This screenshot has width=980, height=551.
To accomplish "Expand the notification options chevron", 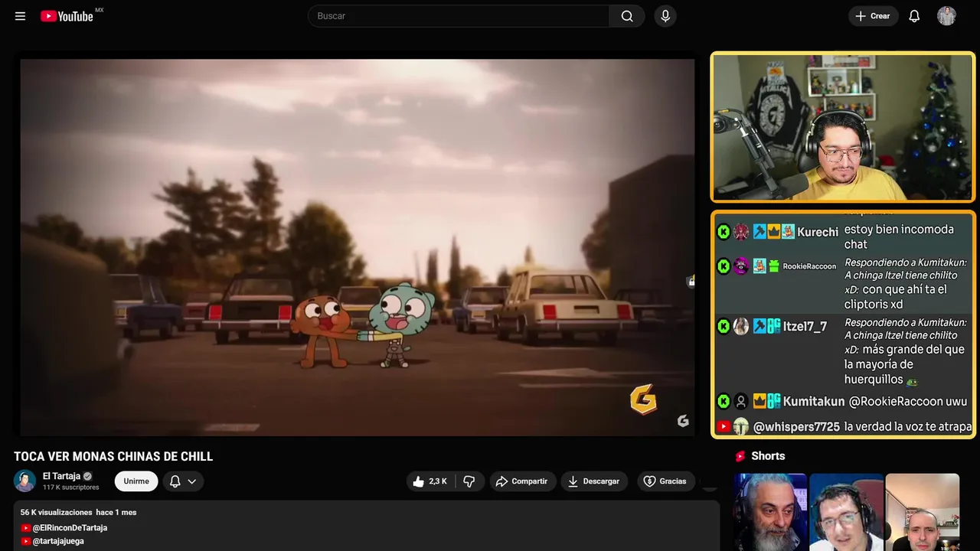I will 192,481.
